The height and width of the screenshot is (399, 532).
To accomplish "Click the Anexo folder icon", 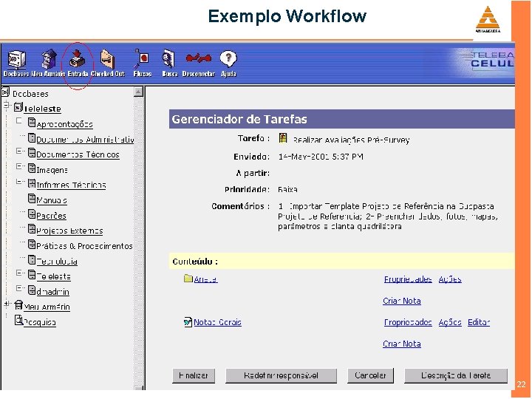I will point(188,279).
